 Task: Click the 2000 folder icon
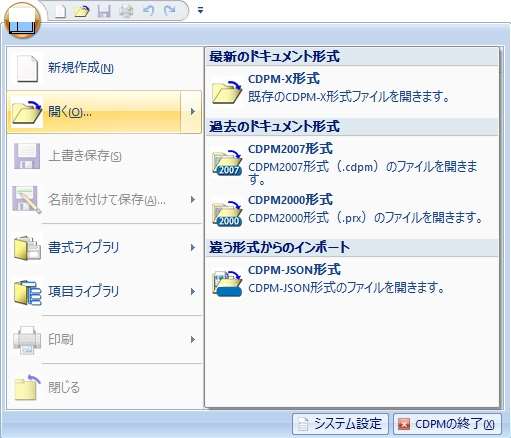click(x=227, y=214)
